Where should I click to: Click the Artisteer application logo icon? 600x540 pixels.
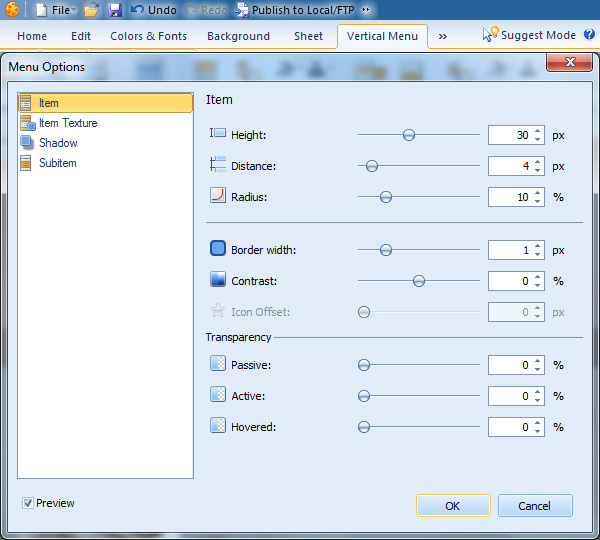tap(12, 10)
